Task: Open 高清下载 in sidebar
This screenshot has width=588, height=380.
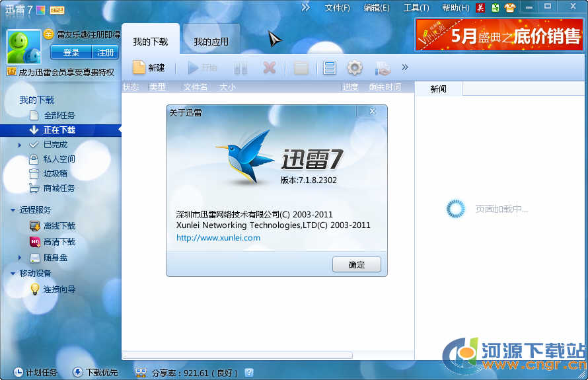Action: tap(59, 242)
